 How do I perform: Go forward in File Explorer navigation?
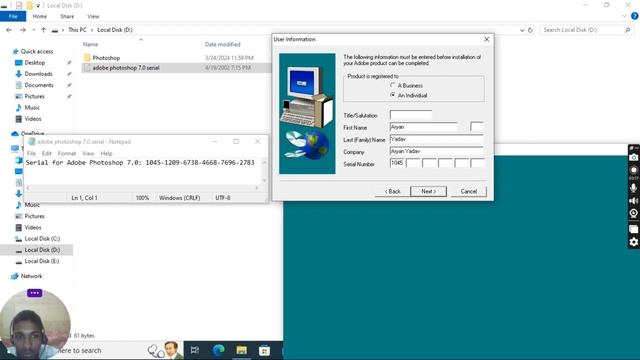[23, 30]
